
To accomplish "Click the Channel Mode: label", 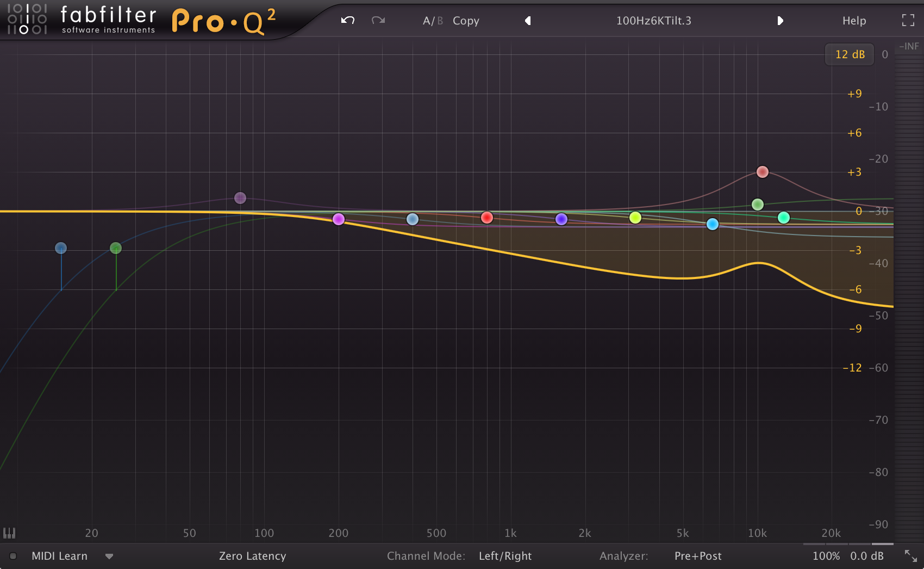I will tap(426, 556).
